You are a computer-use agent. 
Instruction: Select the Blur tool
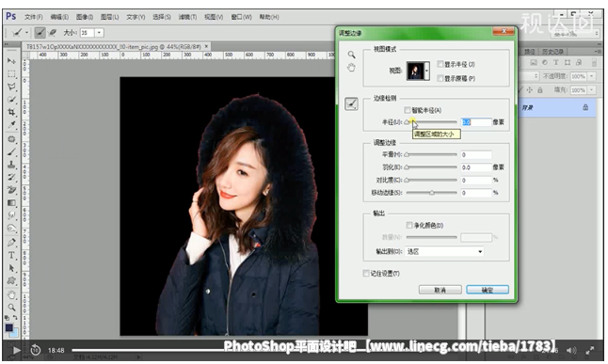point(11,215)
